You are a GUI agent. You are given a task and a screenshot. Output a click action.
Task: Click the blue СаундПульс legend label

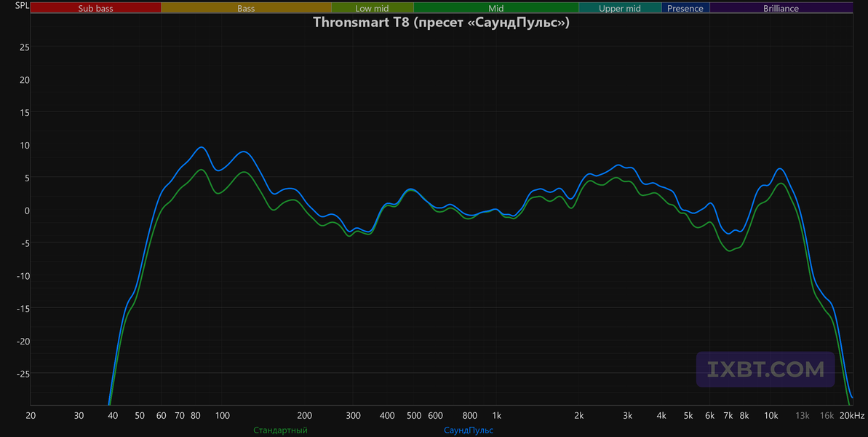[469, 430]
